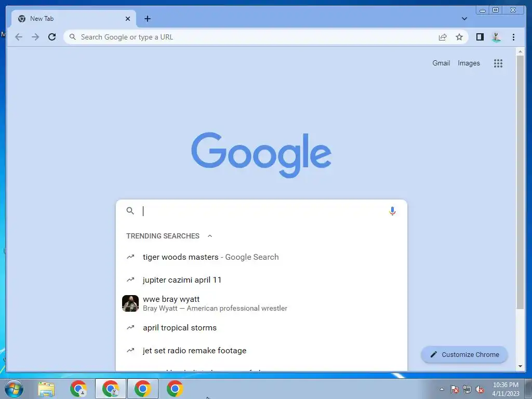This screenshot has width=532, height=399.
Task: Click the network tray icon
Action: click(467, 389)
